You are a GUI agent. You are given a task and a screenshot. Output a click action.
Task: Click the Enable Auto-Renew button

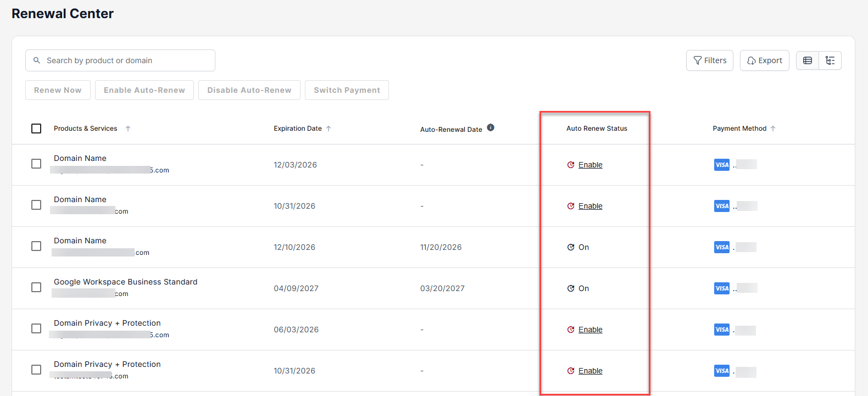pos(144,90)
